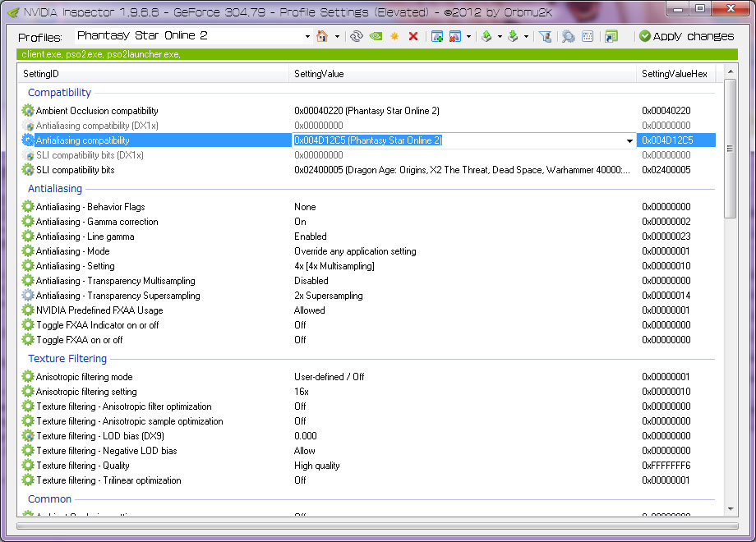Open the Antialiasing compatibility value dropdown arrow
The image size is (756, 542).
629,140
